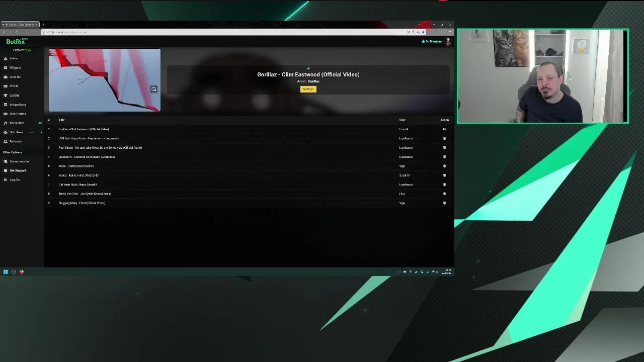Click the browser reload button

17,32
